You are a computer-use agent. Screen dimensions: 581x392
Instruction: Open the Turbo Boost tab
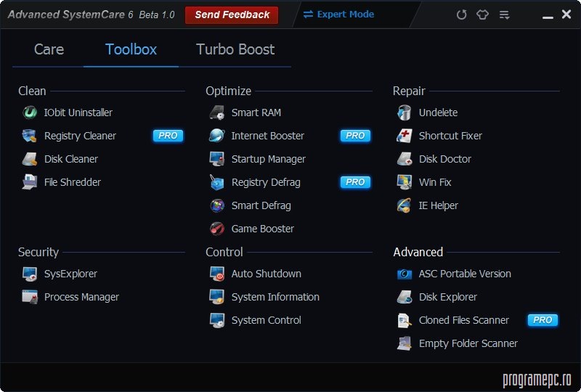pyautogui.click(x=235, y=49)
